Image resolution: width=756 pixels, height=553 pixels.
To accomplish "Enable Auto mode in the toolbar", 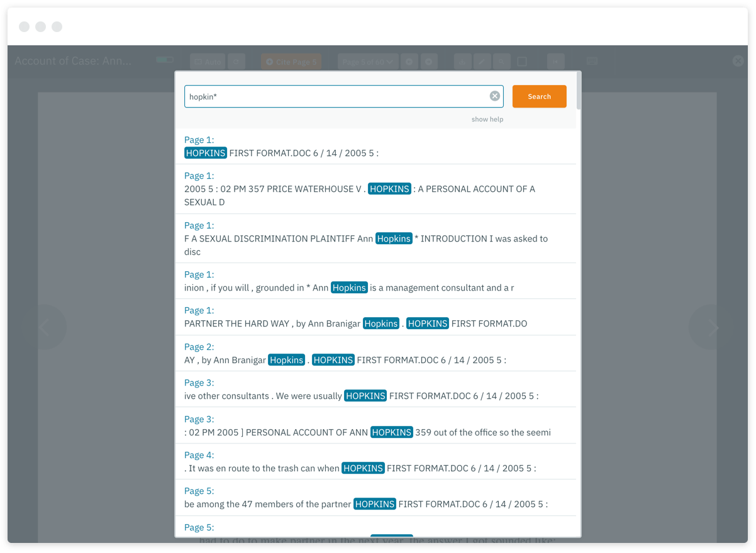I will point(207,61).
